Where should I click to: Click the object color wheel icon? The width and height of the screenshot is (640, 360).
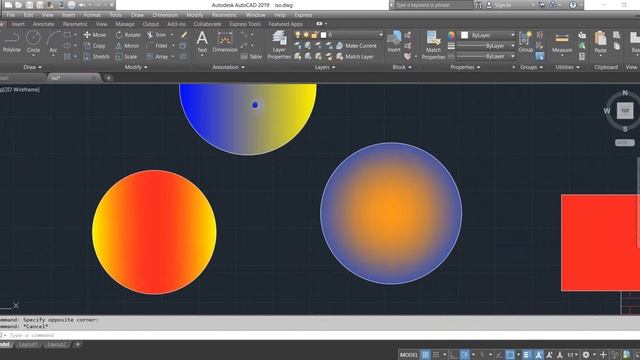point(451,35)
